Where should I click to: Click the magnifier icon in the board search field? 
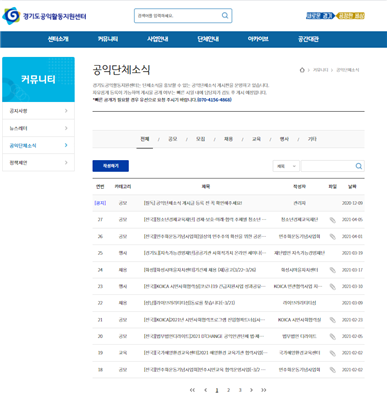pyautogui.click(x=359, y=166)
